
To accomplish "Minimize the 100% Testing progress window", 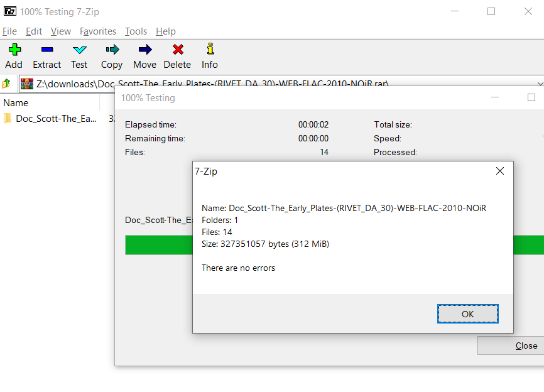I will tap(495, 97).
